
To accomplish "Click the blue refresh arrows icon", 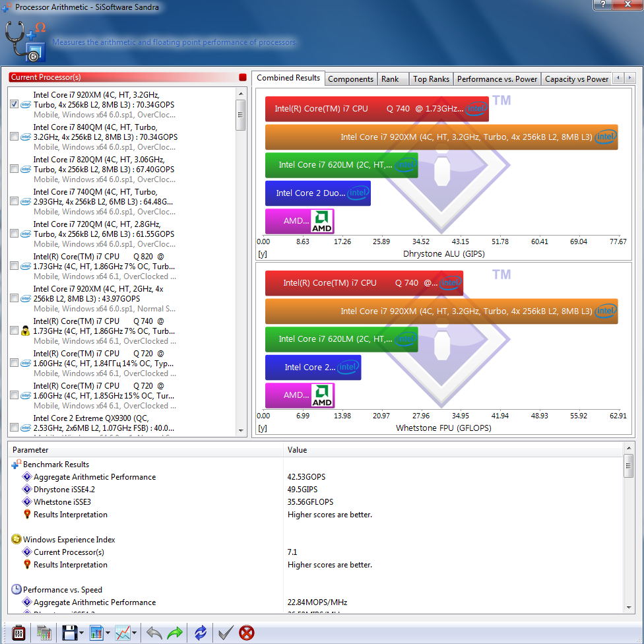I will click(x=201, y=633).
